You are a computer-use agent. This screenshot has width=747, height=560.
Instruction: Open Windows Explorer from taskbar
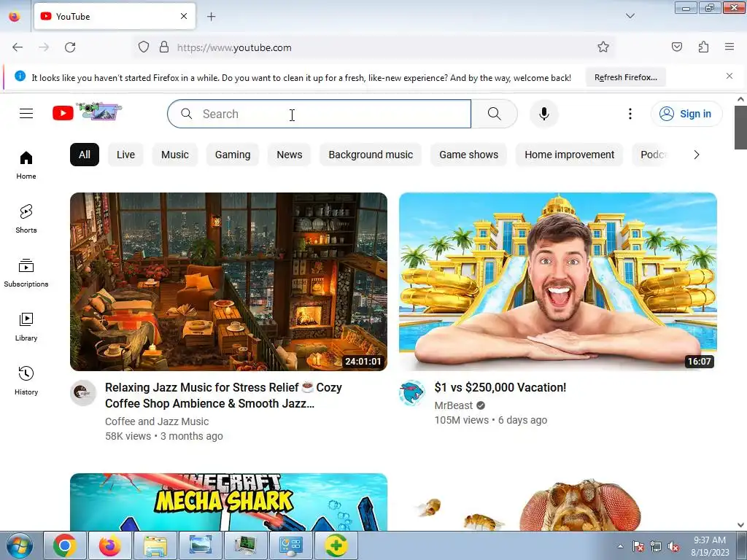tap(155, 545)
